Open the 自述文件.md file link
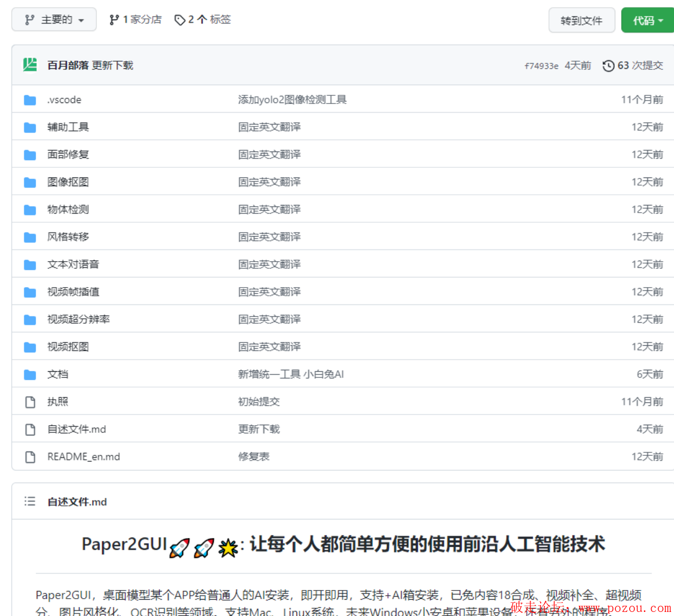Viewport: 674px width, 616px height. [x=77, y=429]
